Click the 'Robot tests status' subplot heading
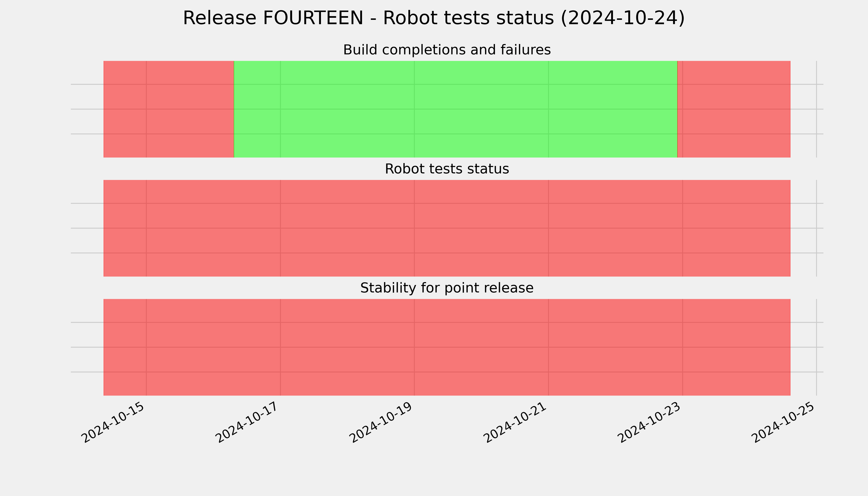The height and width of the screenshot is (496, 868). tap(447, 169)
